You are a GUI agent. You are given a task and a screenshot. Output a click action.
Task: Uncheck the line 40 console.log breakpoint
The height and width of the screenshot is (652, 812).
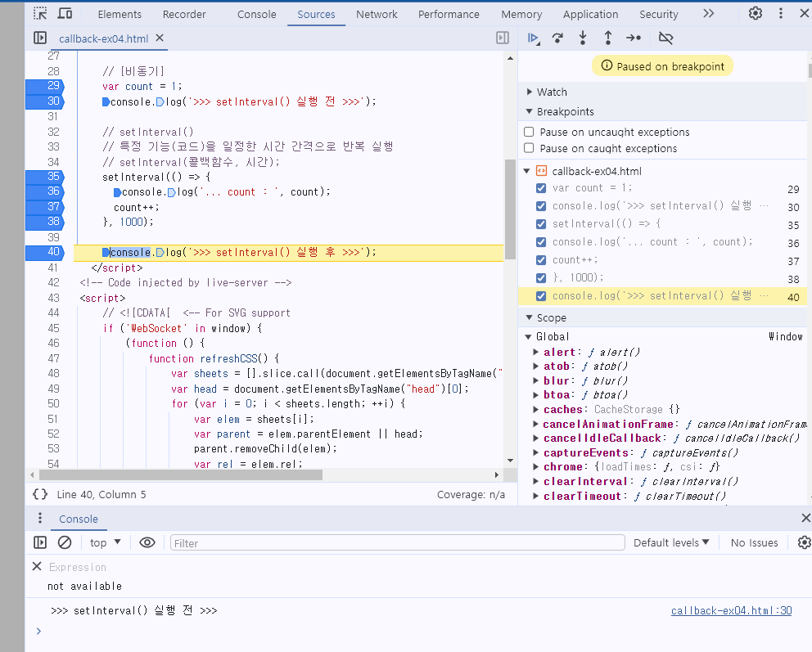tap(541, 296)
